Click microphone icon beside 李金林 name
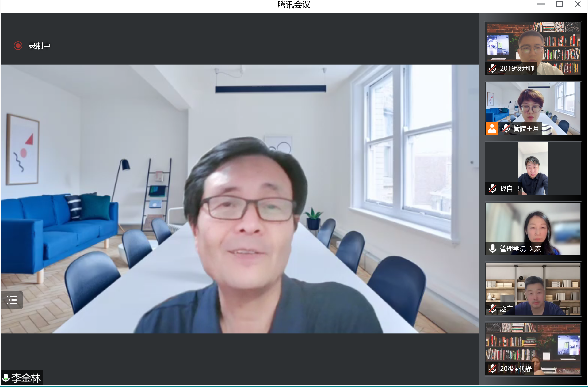Viewport: 588px width, 387px height. tap(6, 378)
